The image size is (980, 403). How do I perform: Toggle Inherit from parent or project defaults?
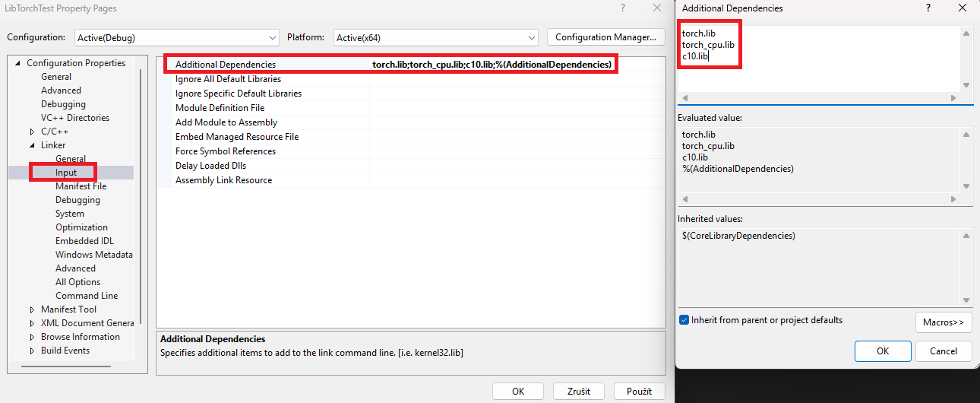(684, 320)
